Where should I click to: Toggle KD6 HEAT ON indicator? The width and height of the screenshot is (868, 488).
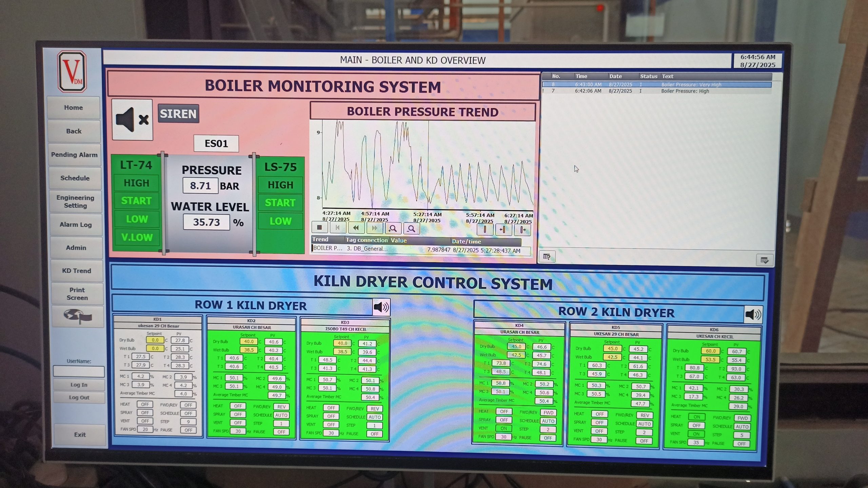[696, 417]
